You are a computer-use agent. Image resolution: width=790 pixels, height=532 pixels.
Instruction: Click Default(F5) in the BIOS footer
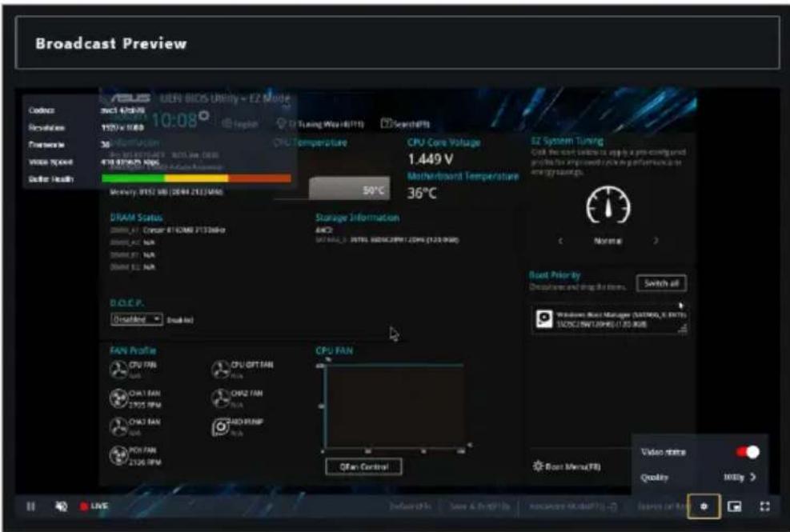tap(410, 506)
